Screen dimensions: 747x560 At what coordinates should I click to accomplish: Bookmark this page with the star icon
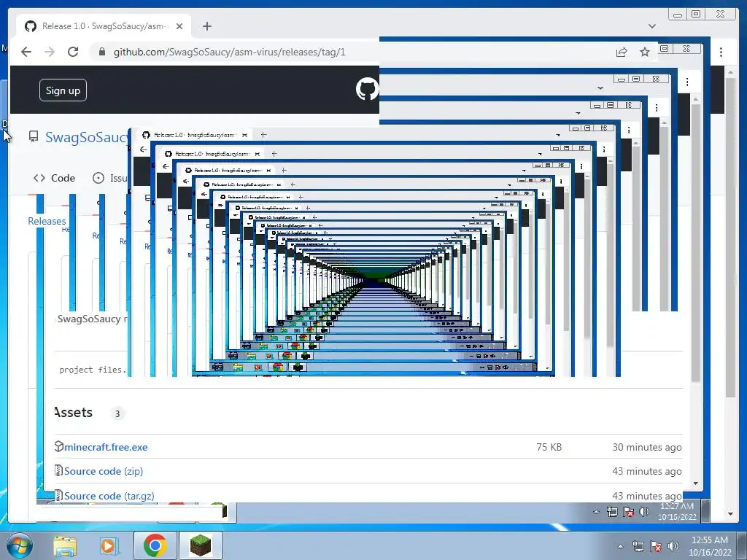click(645, 52)
